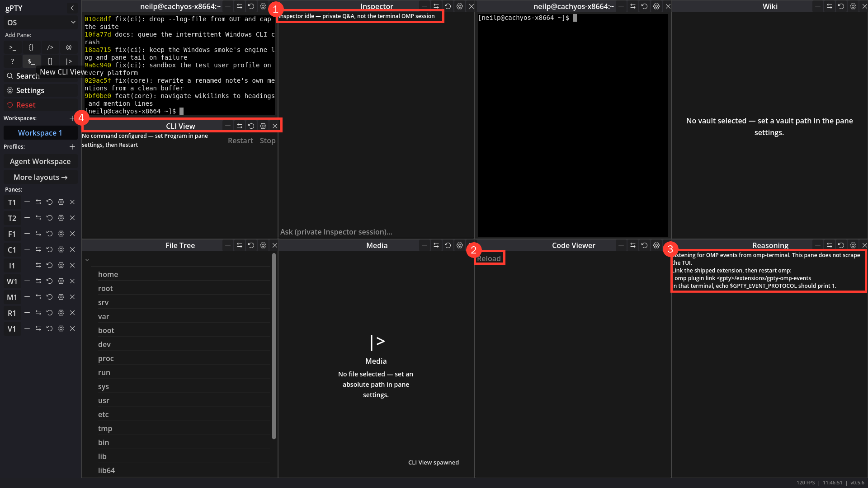The width and height of the screenshot is (868, 488).
Task: Reload the Reasoning pane with its refresh icon
Action: 841,245
